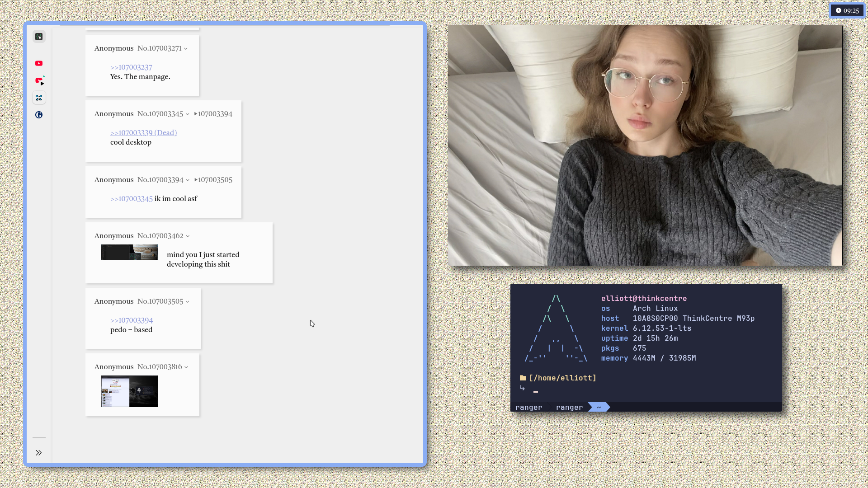Open post menu arrow for No.107003271
The height and width of the screenshot is (488, 868).
pyautogui.click(x=186, y=49)
